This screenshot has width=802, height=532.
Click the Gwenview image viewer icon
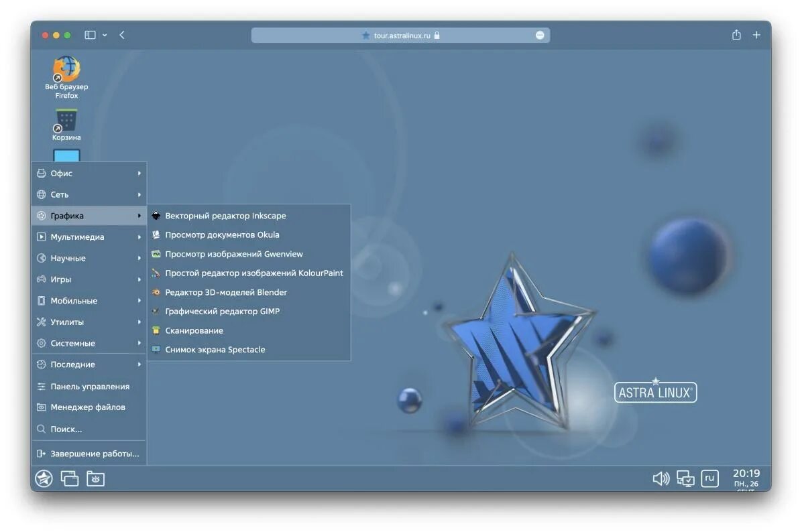156,254
